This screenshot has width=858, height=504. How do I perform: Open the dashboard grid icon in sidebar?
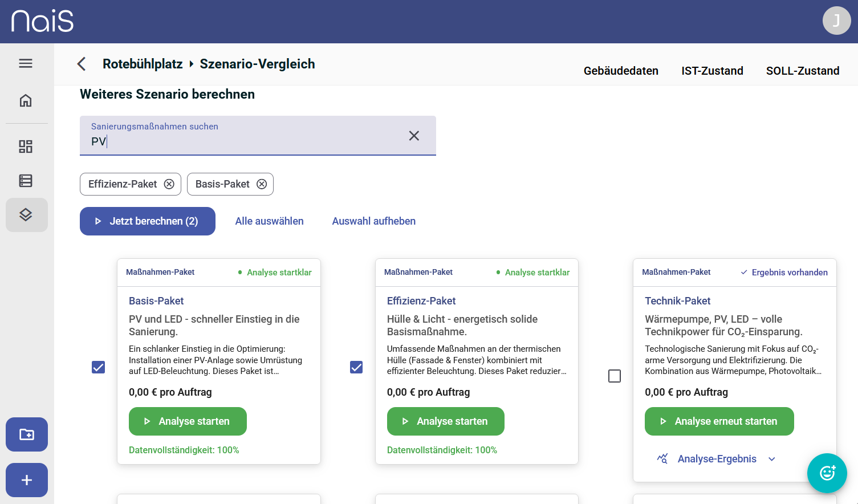(x=26, y=147)
